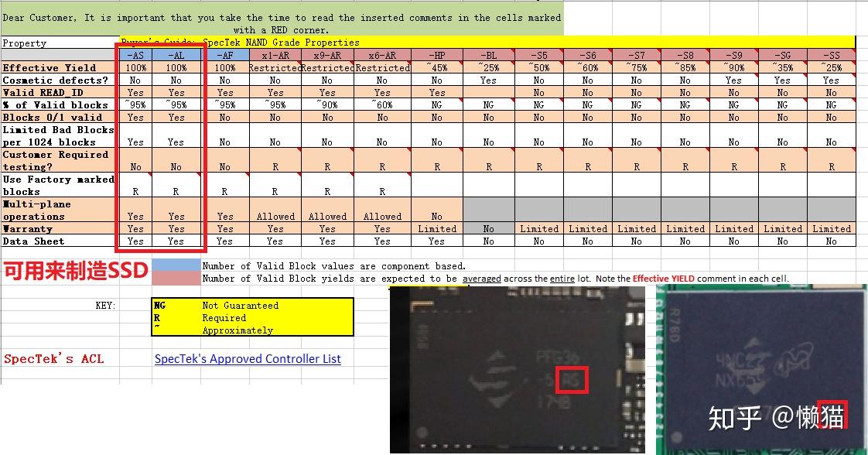Click the -SS column header cell
The width and height of the screenshot is (868, 455).
coord(831,55)
